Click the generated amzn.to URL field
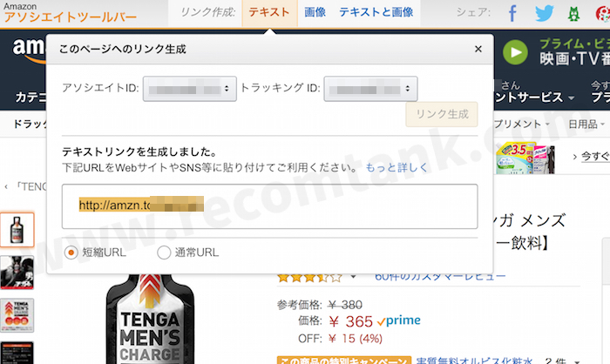This screenshot has height=364, width=610. point(269,206)
